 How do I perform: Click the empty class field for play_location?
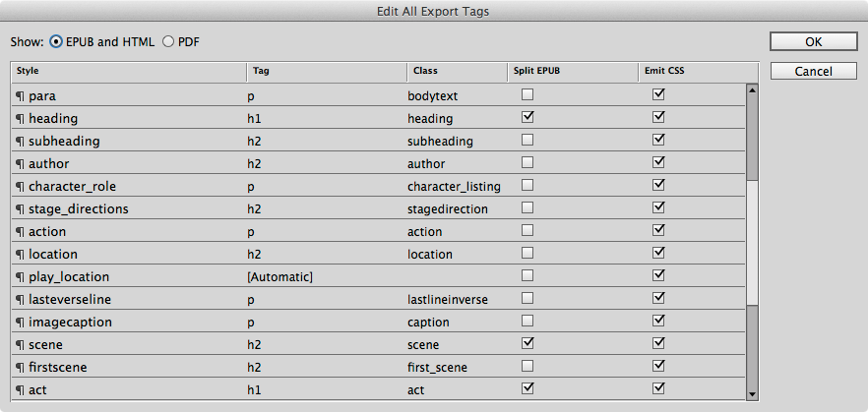pyautogui.click(x=457, y=276)
